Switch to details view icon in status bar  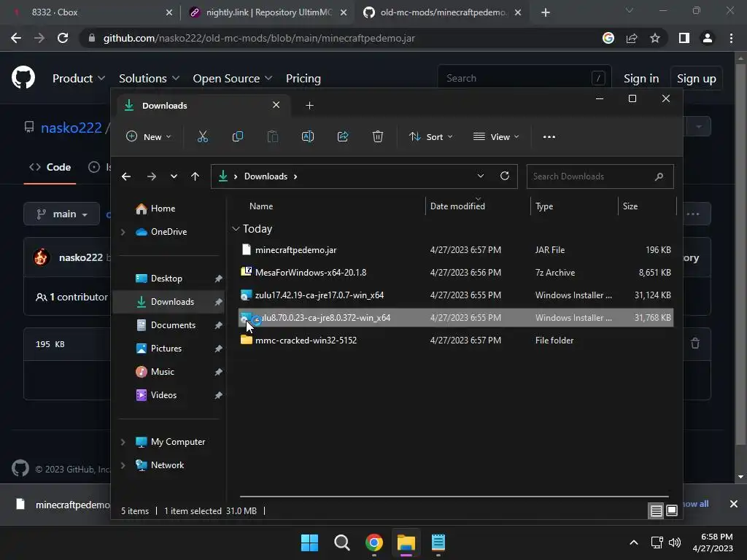[656, 511]
